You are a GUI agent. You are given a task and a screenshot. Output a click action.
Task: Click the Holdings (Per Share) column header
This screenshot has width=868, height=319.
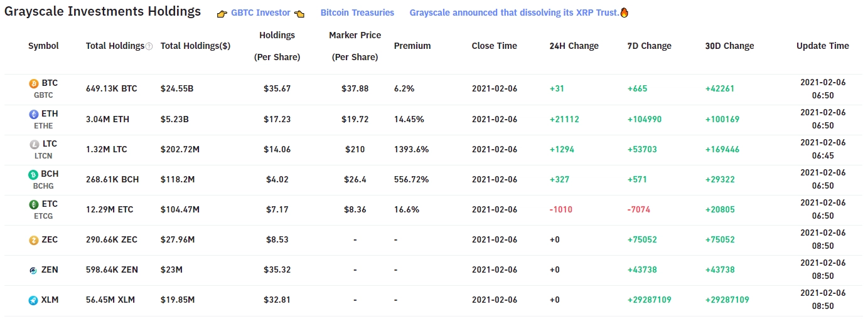click(x=277, y=46)
